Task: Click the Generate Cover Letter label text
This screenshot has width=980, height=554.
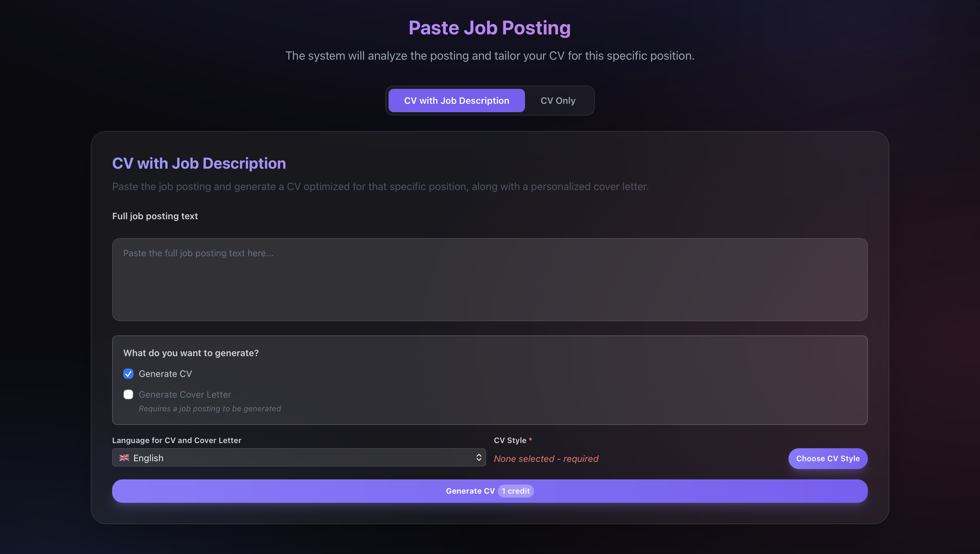Action: click(185, 394)
